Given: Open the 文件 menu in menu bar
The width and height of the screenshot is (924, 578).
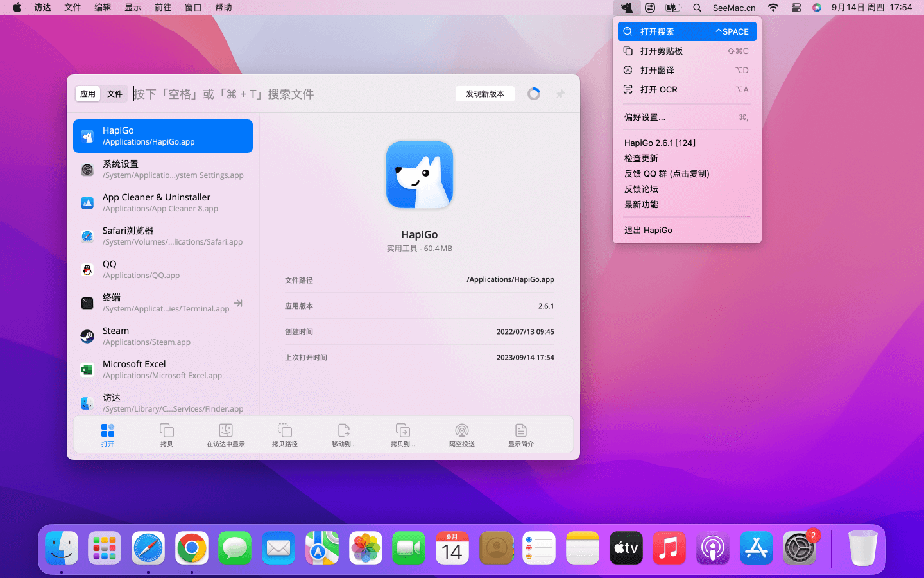Looking at the screenshot, I should pos(73,8).
